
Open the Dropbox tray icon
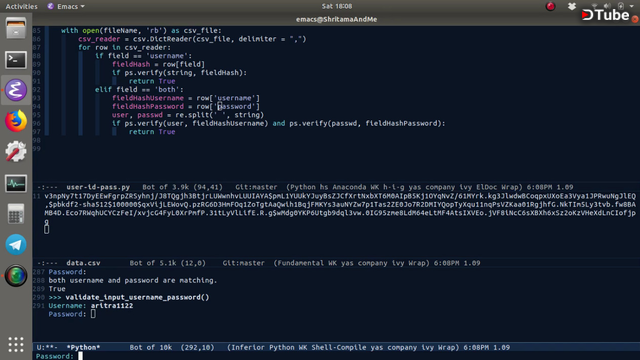tap(572, 6)
